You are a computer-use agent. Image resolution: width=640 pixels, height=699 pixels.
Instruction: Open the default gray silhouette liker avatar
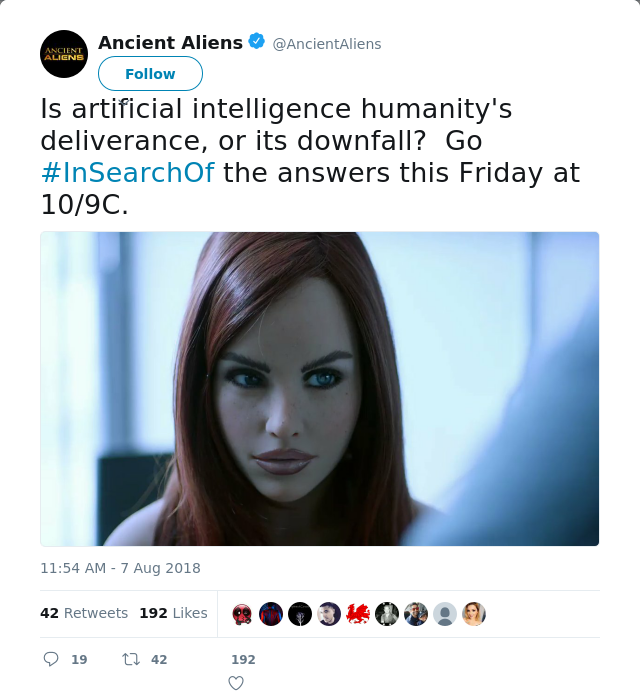click(x=445, y=614)
